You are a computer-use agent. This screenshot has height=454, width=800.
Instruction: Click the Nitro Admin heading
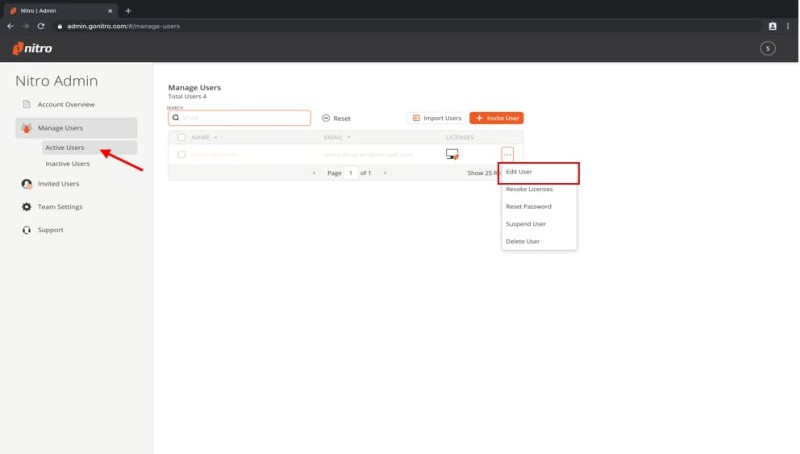(56, 81)
